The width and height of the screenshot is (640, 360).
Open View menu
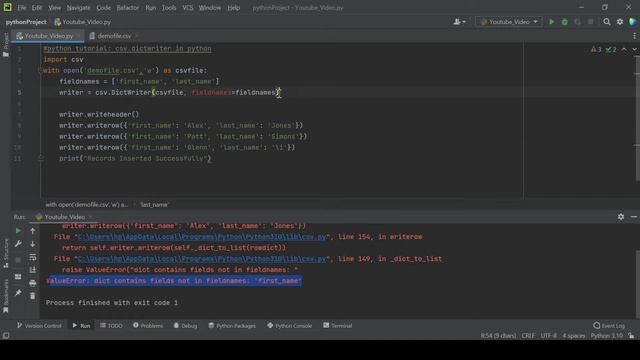(x=54, y=8)
